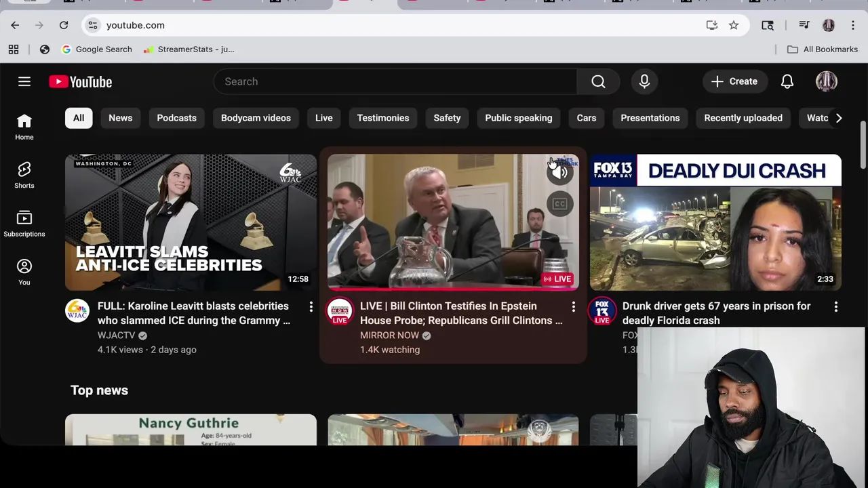Go forward in browser
868x488 pixels.
[x=39, y=25]
